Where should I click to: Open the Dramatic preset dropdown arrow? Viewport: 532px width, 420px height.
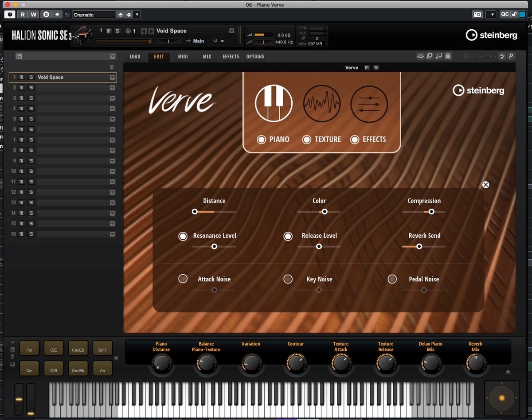point(137,15)
